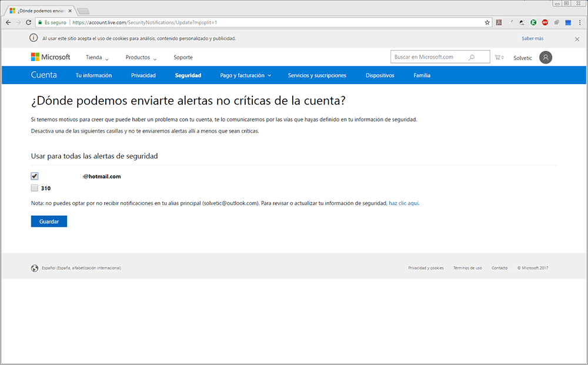Viewport: 588px width, 365px height.
Task: Click the blue rectangle extension icon
Action: tap(568, 22)
